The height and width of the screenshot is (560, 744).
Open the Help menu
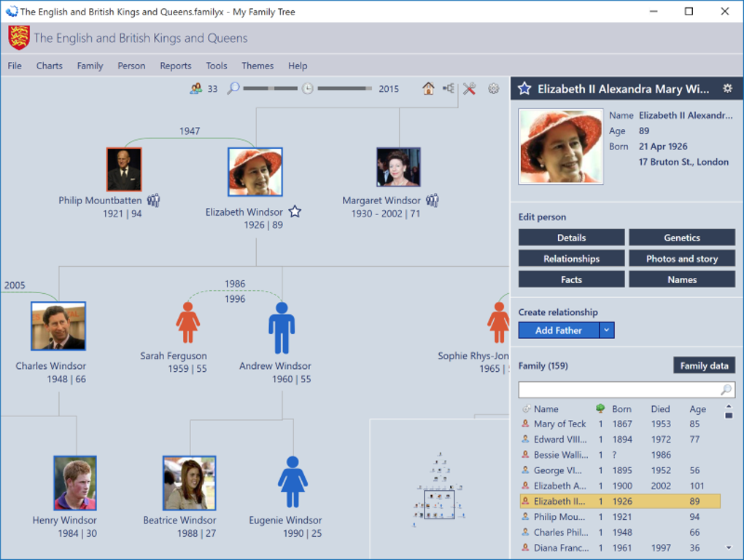[298, 66]
